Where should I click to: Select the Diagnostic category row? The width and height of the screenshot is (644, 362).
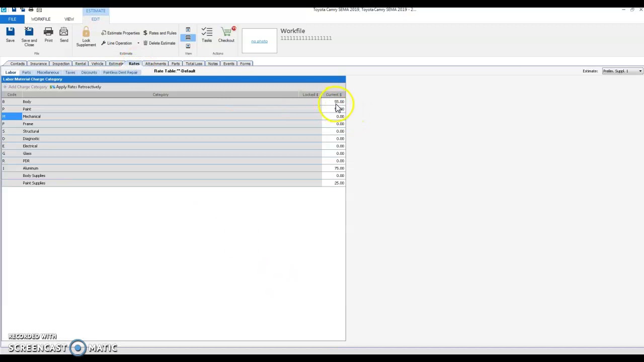[173, 139]
